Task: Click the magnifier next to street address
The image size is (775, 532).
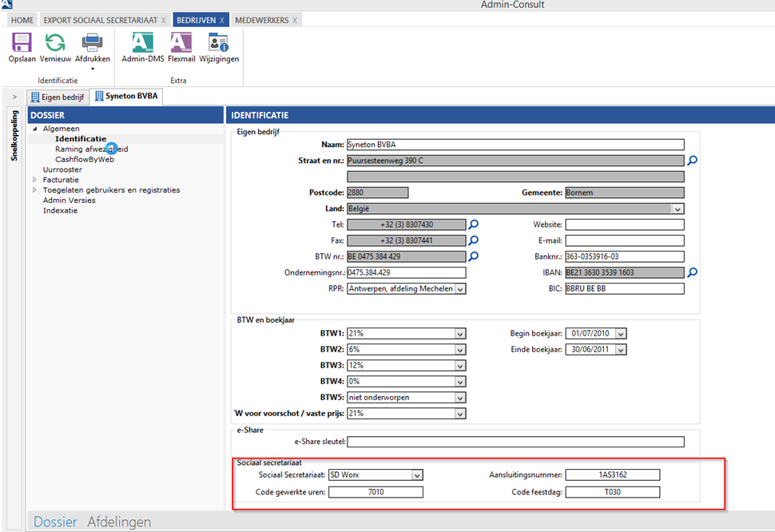Action: pyautogui.click(x=693, y=161)
